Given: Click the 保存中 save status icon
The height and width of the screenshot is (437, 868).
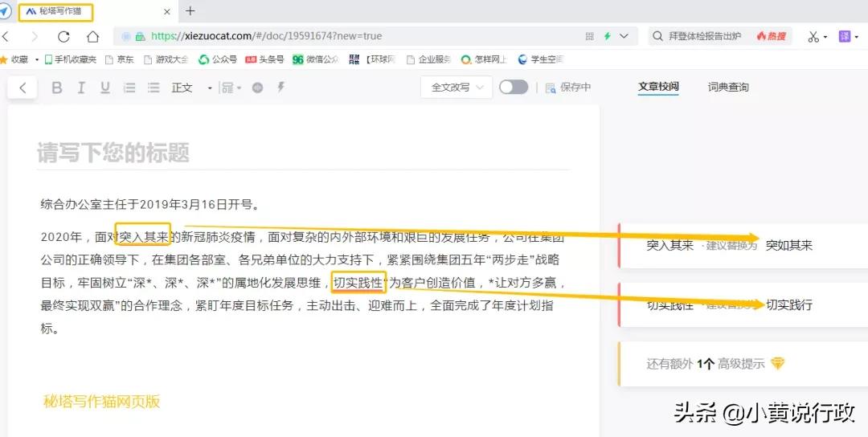Looking at the screenshot, I should pos(551,88).
